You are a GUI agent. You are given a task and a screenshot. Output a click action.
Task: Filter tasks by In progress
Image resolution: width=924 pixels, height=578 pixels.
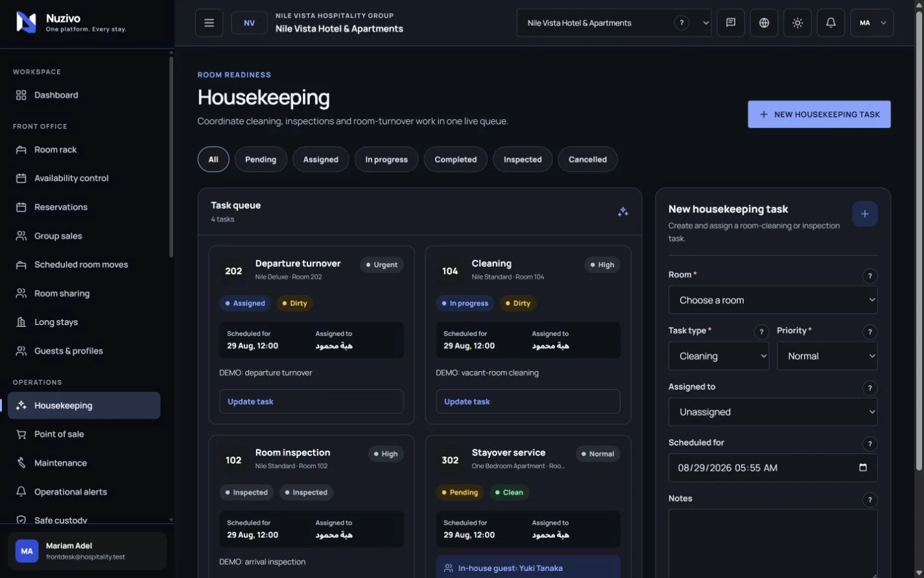[386, 159]
